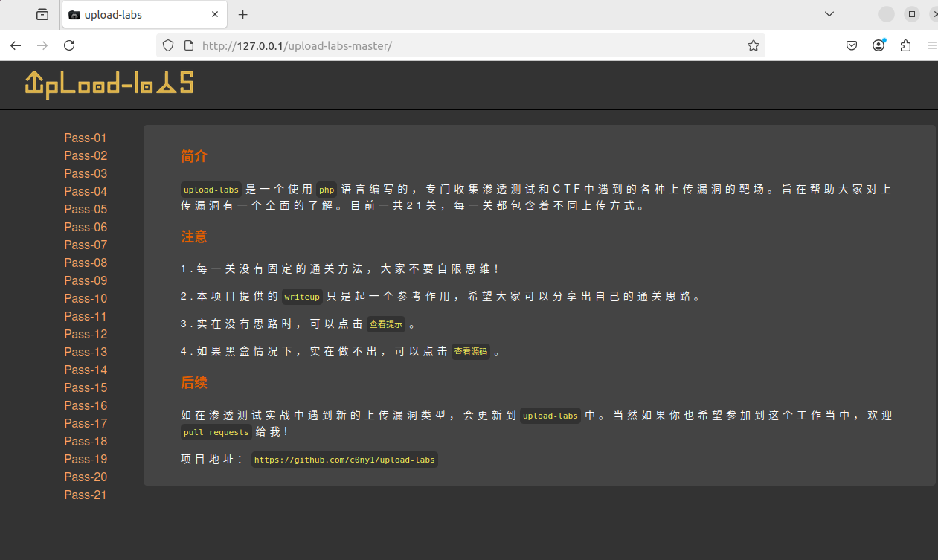Click the 查看提示 hint button
This screenshot has height=560, width=938.
[385, 323]
